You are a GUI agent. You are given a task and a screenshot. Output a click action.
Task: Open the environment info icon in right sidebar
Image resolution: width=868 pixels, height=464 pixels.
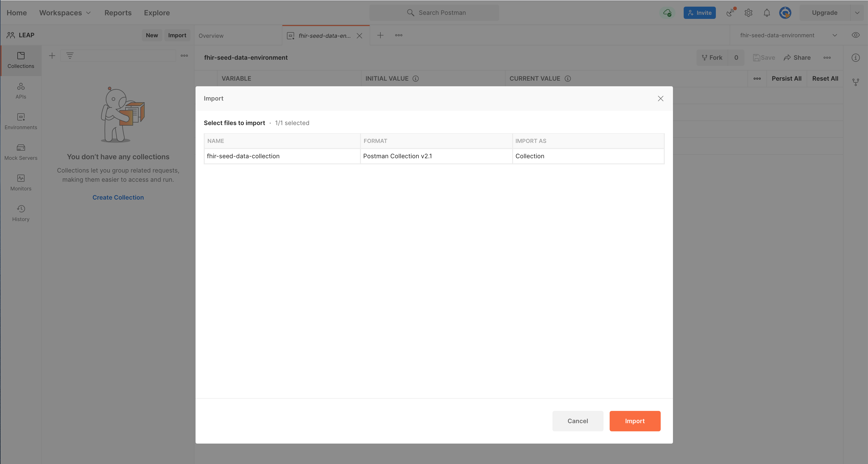(x=855, y=58)
